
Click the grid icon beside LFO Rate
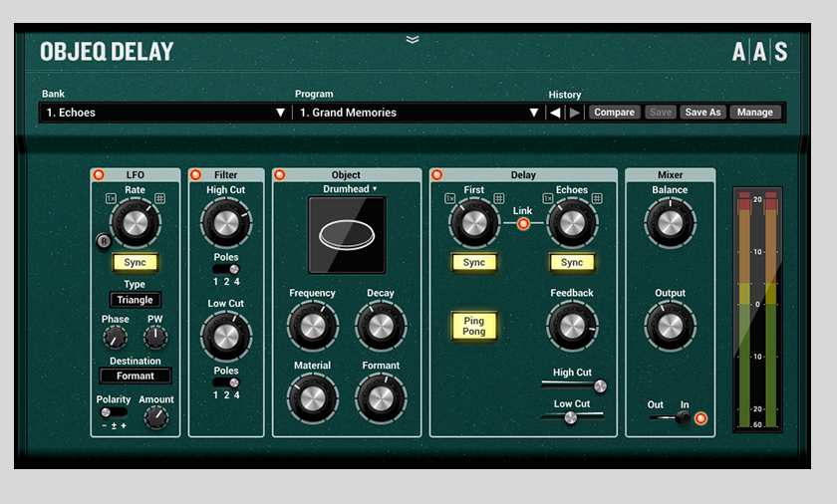pos(159,198)
